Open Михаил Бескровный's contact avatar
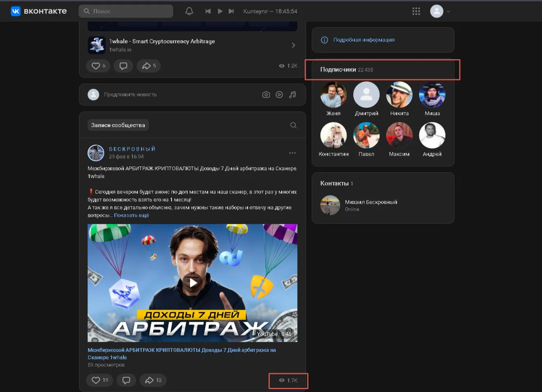This screenshot has height=392, width=542. coord(330,205)
